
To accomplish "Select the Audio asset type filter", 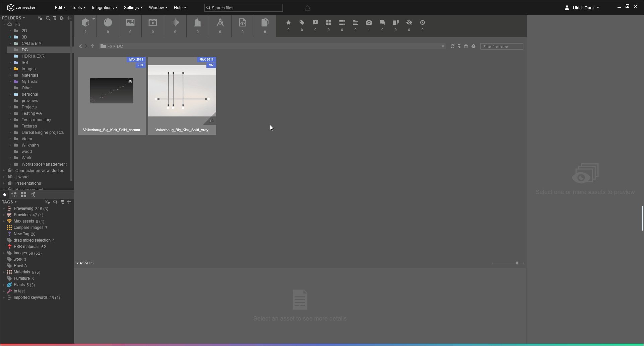I will point(175,23).
